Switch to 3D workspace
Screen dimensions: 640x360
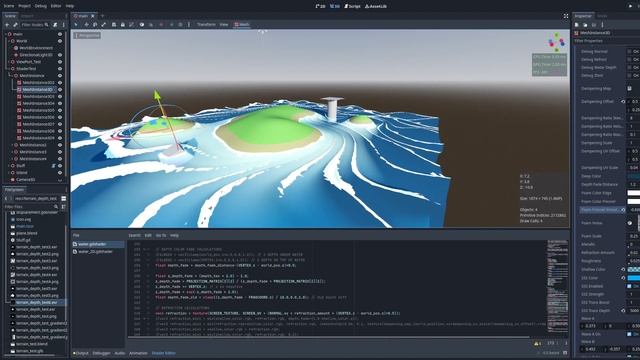click(335, 6)
